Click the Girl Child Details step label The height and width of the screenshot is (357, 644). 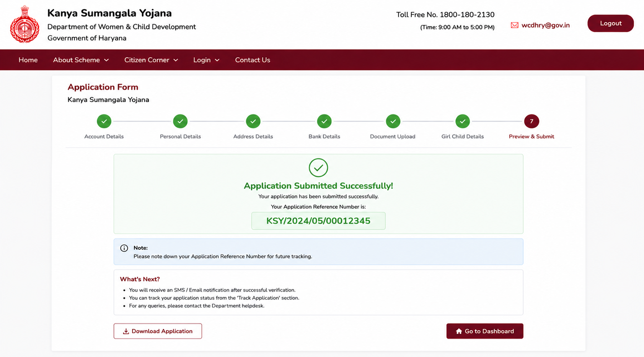coord(463,136)
